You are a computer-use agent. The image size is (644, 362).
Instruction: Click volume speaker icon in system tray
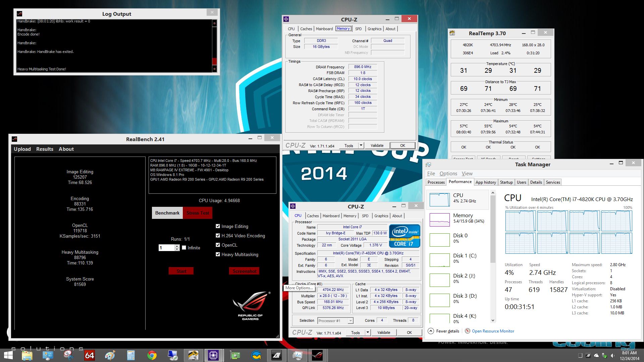(x=613, y=355)
